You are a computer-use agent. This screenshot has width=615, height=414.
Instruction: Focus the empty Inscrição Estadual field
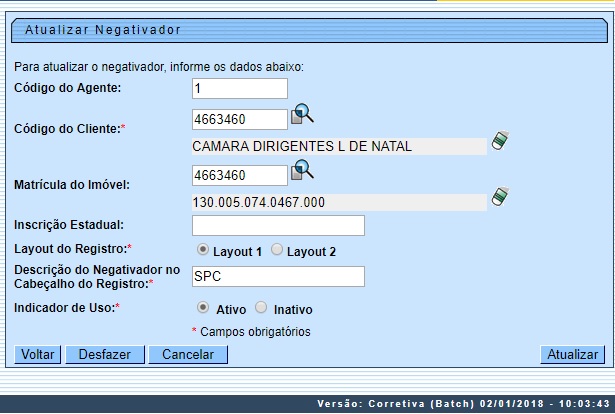coord(277,226)
